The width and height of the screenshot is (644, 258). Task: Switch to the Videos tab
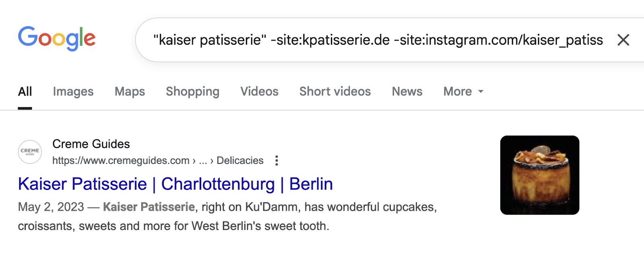259,92
